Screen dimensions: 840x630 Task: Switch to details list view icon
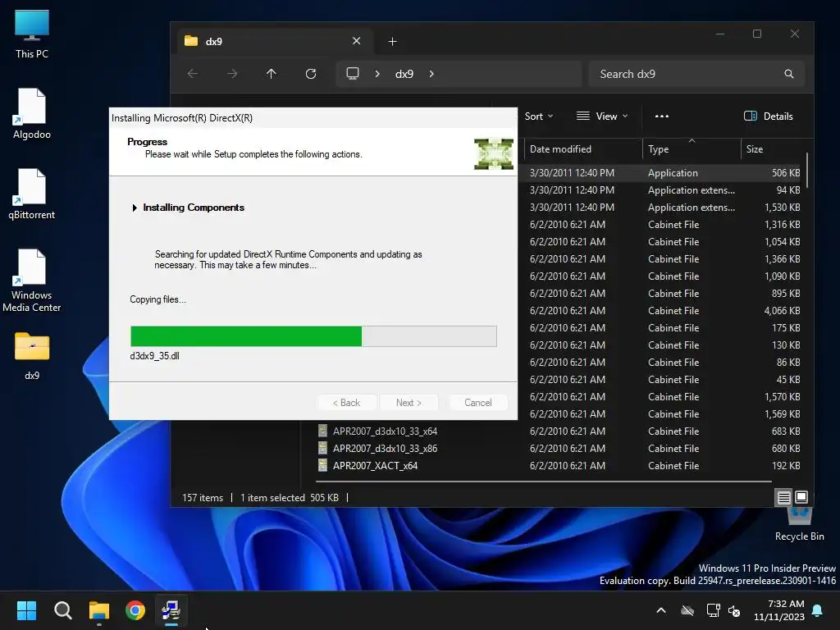pos(783,498)
